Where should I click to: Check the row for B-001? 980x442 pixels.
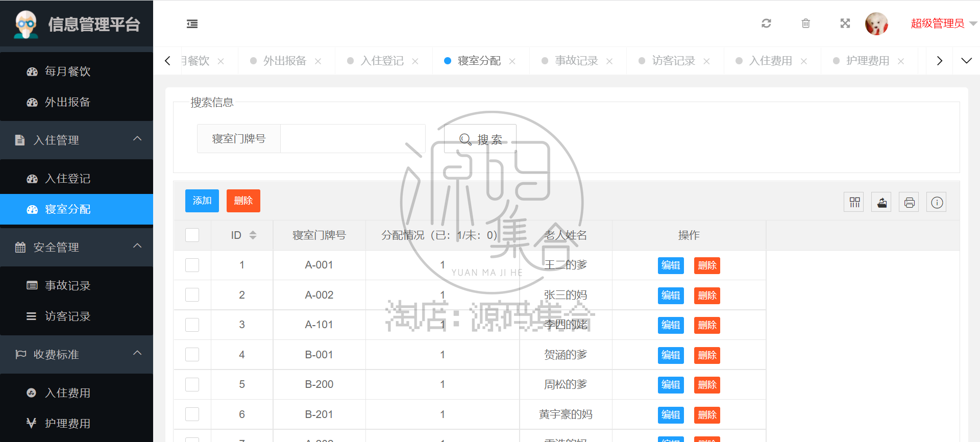(x=192, y=355)
